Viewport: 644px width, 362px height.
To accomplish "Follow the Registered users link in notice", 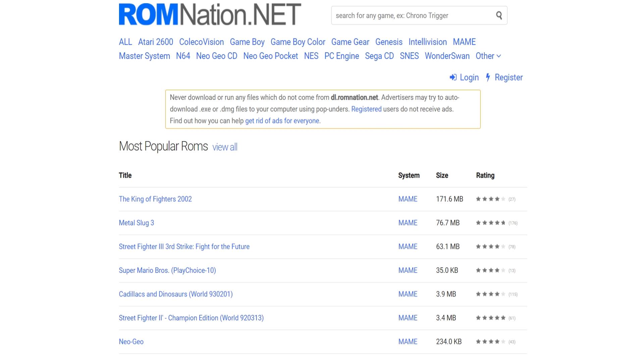I will click(x=366, y=109).
